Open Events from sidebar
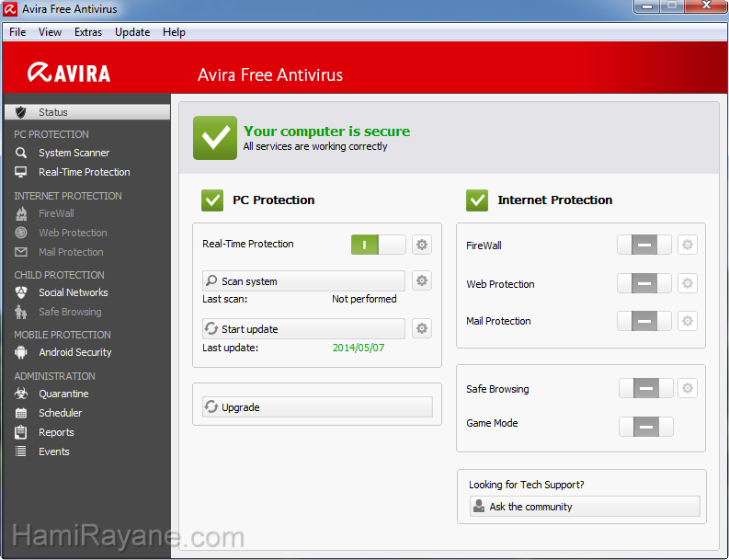The height and width of the screenshot is (560, 729). (x=54, y=451)
